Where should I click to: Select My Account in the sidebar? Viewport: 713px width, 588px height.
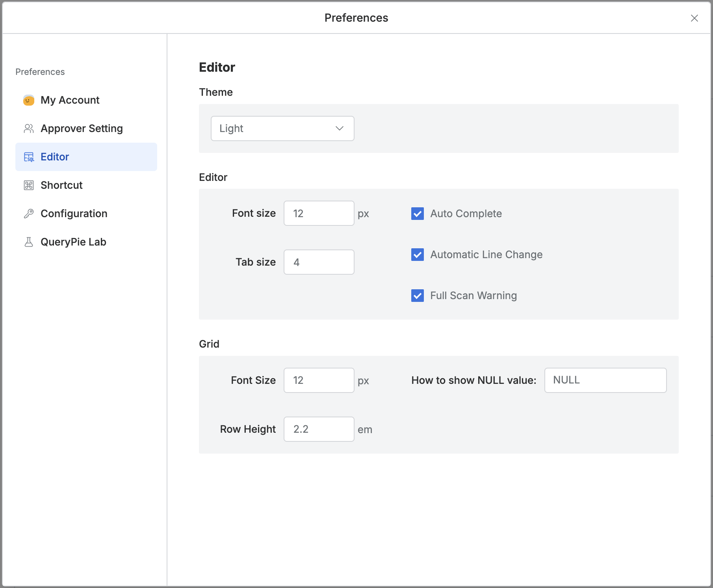tap(70, 100)
